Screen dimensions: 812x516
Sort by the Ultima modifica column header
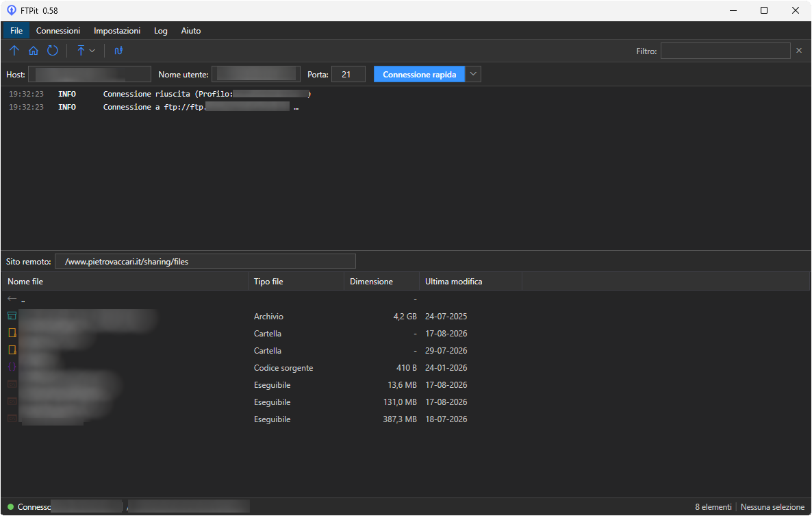pos(471,282)
